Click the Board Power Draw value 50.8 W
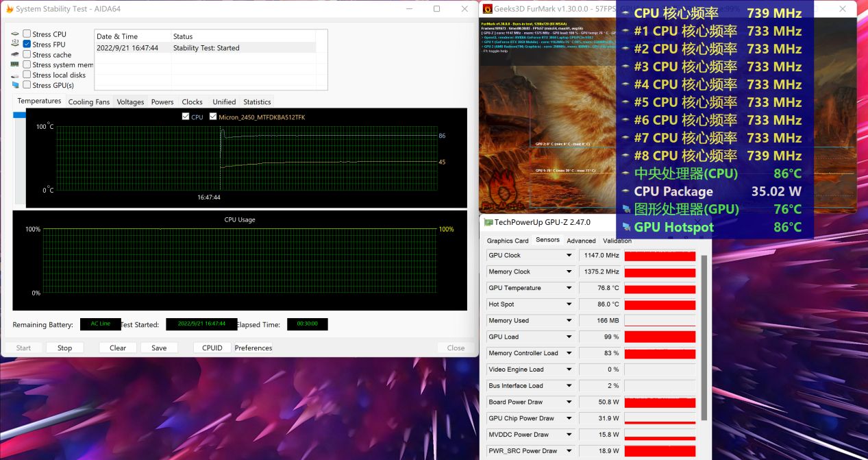 (600, 402)
